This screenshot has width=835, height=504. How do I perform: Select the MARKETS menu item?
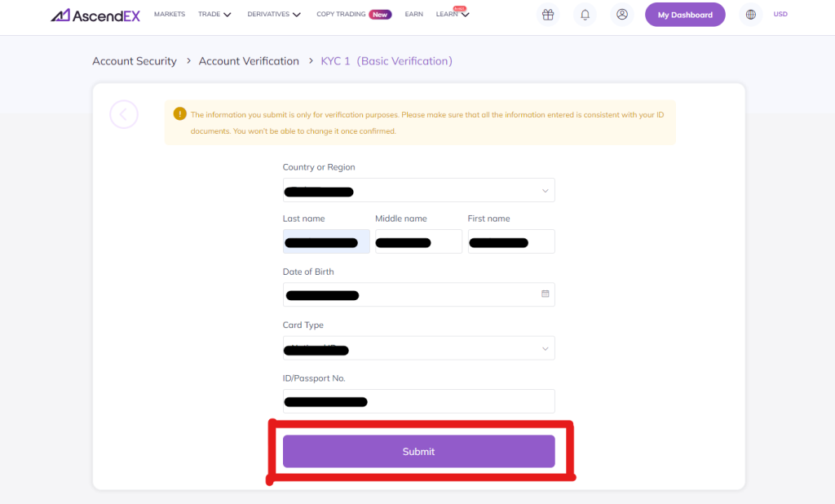[169, 14]
